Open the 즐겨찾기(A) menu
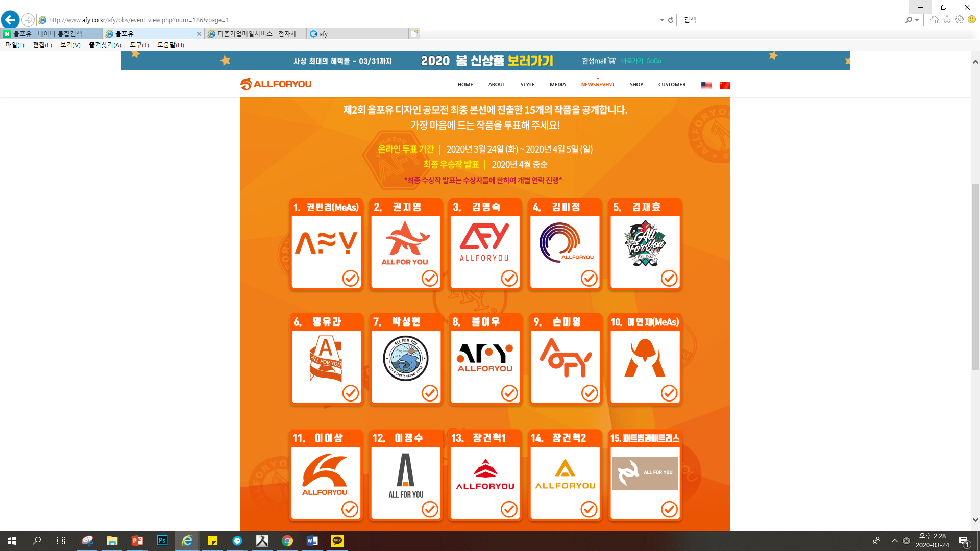The width and height of the screenshot is (980, 551). click(105, 45)
